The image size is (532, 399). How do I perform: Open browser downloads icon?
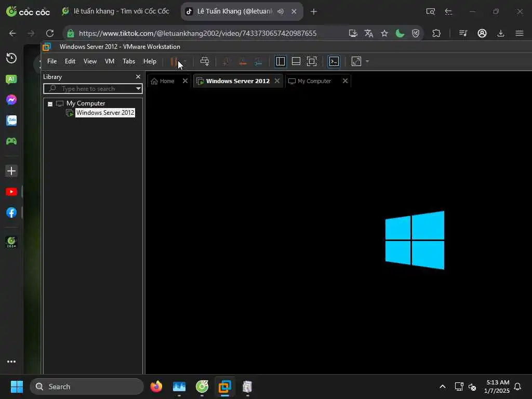pos(501,33)
